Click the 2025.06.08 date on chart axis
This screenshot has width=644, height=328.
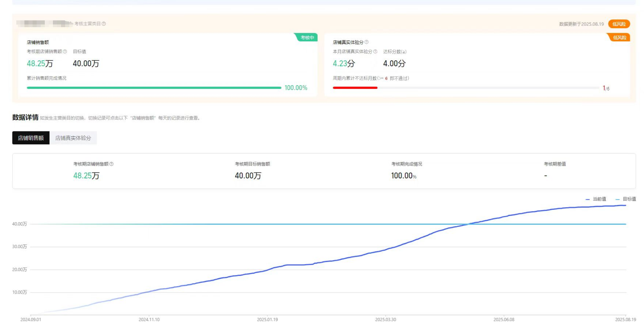click(504, 320)
